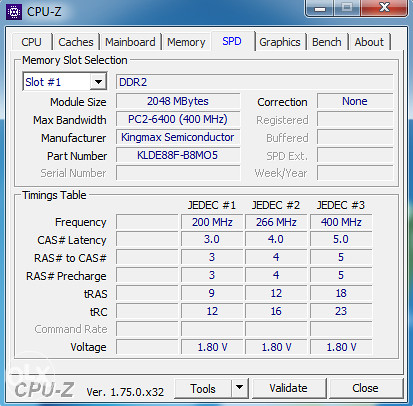Click the 200 MHz frequency cell
The height and width of the screenshot is (406, 413).
tap(212, 222)
